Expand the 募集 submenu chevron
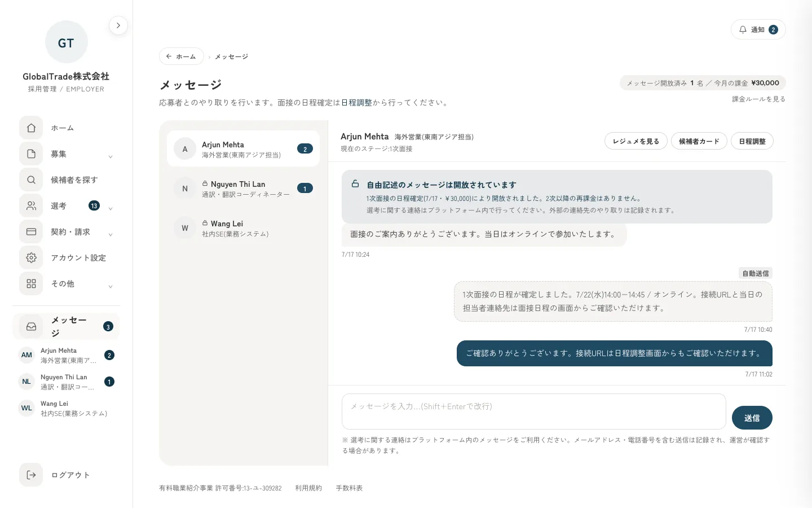Screen dimensions: 812x508 pyautogui.click(x=111, y=157)
